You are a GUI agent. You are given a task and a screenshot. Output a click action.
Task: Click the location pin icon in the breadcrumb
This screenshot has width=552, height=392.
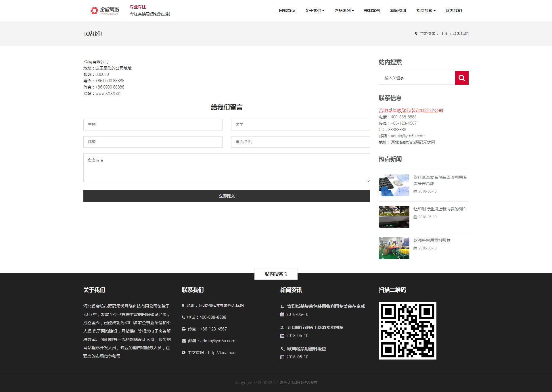[x=416, y=34]
